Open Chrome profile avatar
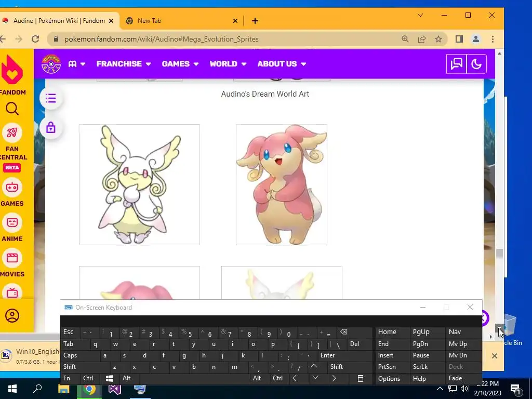 coord(476,39)
